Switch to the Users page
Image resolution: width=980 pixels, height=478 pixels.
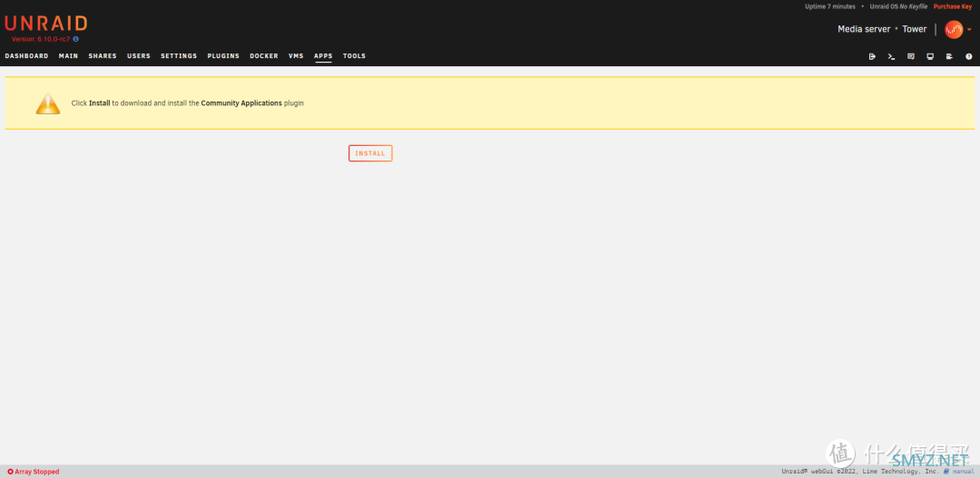click(x=139, y=56)
